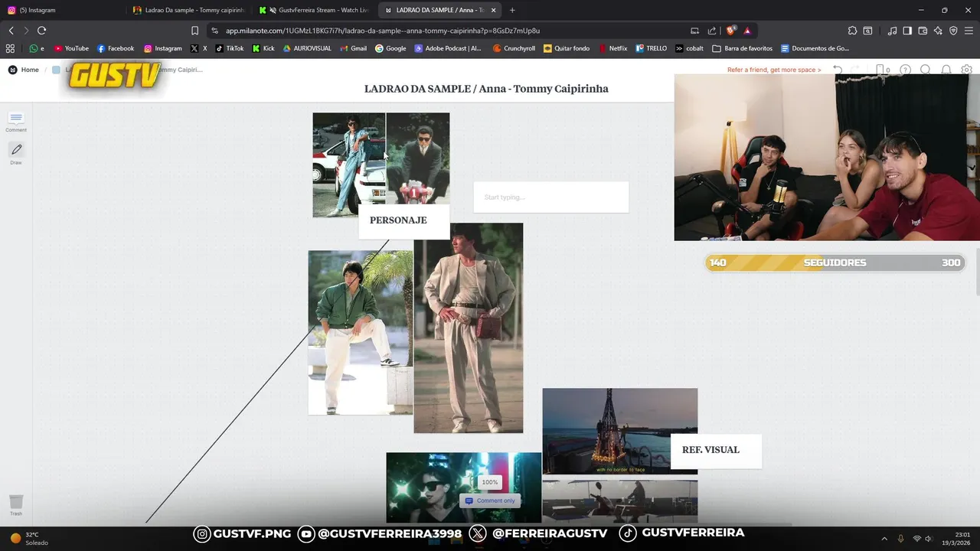Viewport: 980px width, 551px height.
Task: Open Netflix bookmark
Action: (x=612, y=48)
